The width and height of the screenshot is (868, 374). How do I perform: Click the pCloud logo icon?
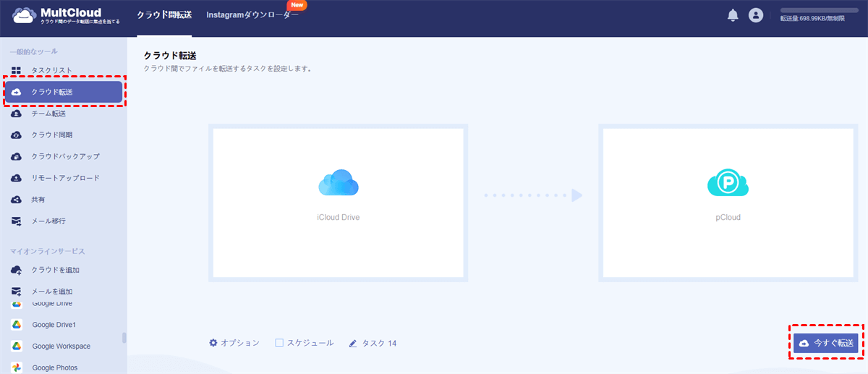[728, 184]
